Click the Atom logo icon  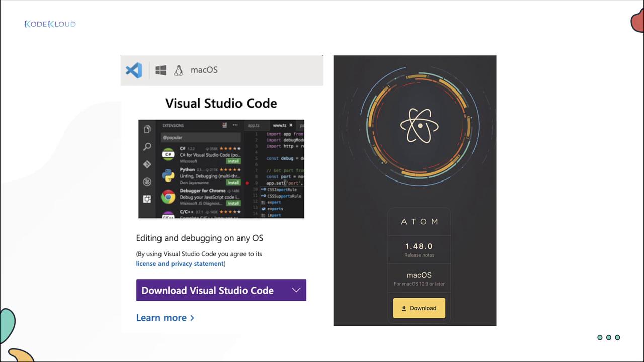(x=420, y=125)
